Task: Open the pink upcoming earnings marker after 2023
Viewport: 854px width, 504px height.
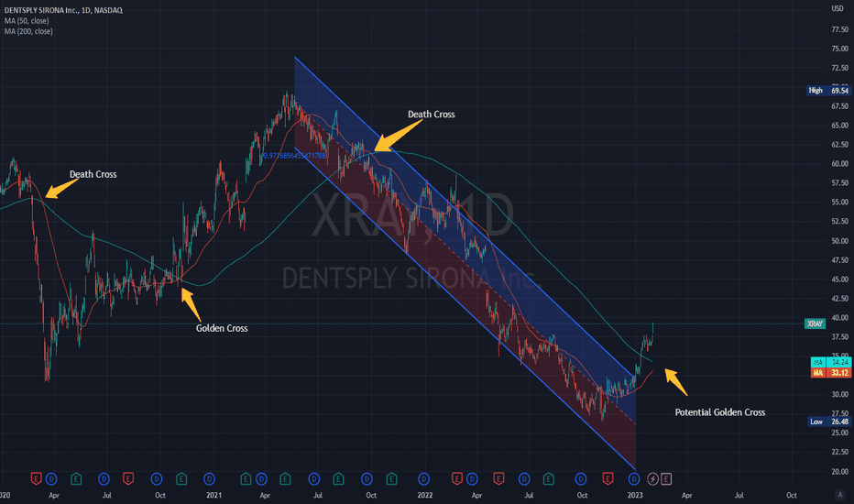Action: 666,479
